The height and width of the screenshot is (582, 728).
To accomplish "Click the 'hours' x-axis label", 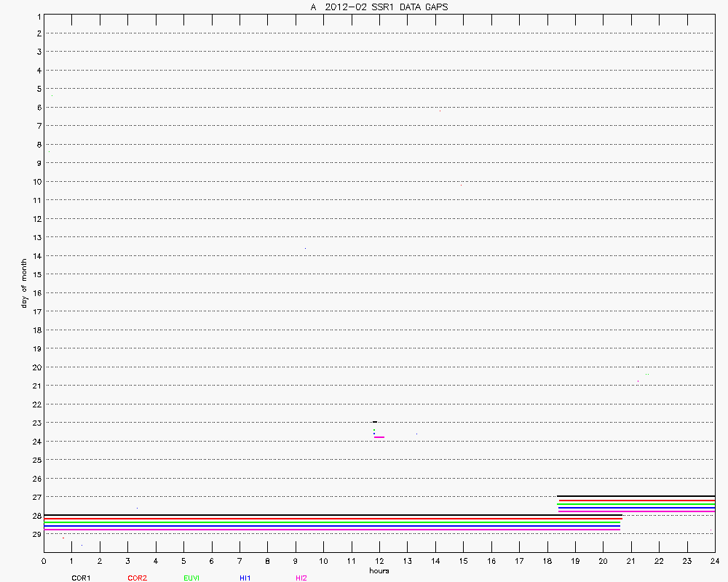I will [x=379, y=570].
